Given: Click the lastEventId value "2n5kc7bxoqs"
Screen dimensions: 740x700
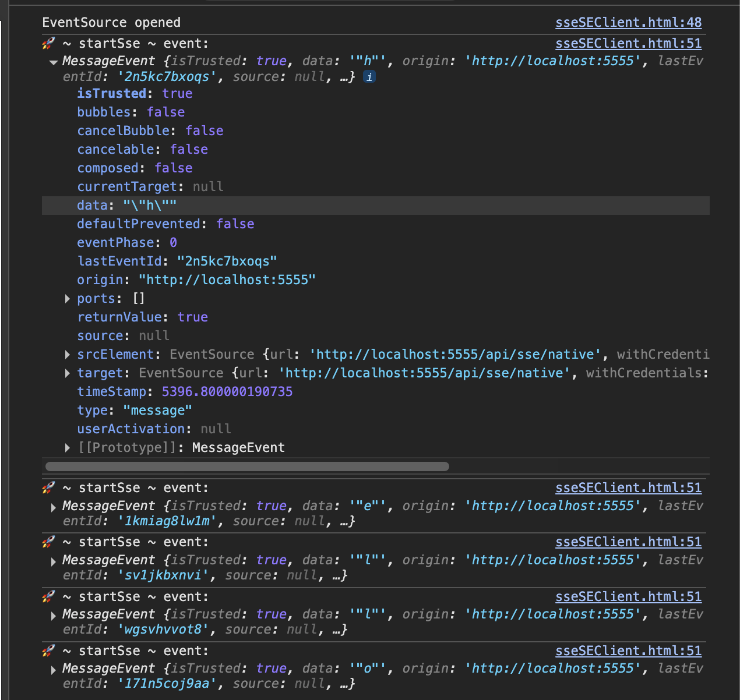Looking at the screenshot, I should [227, 261].
